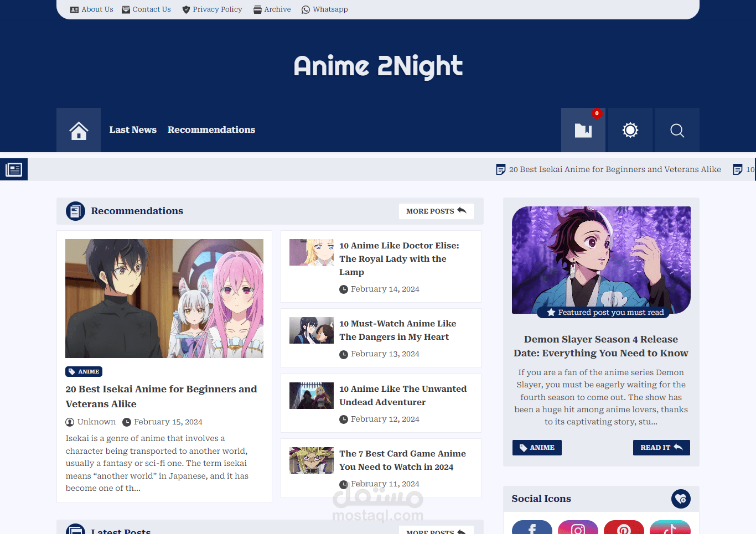
Task: Click the news ticker newspaper icon
Action: pos(14,169)
